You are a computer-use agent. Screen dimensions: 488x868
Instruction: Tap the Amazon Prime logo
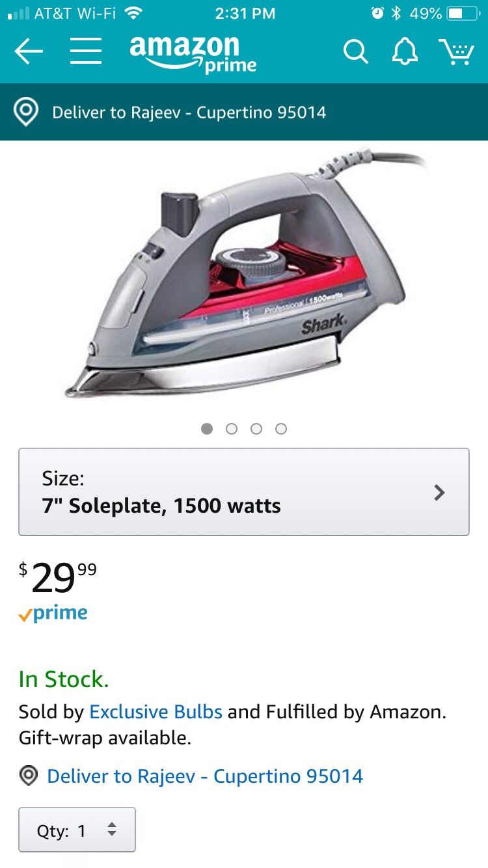tap(193, 54)
